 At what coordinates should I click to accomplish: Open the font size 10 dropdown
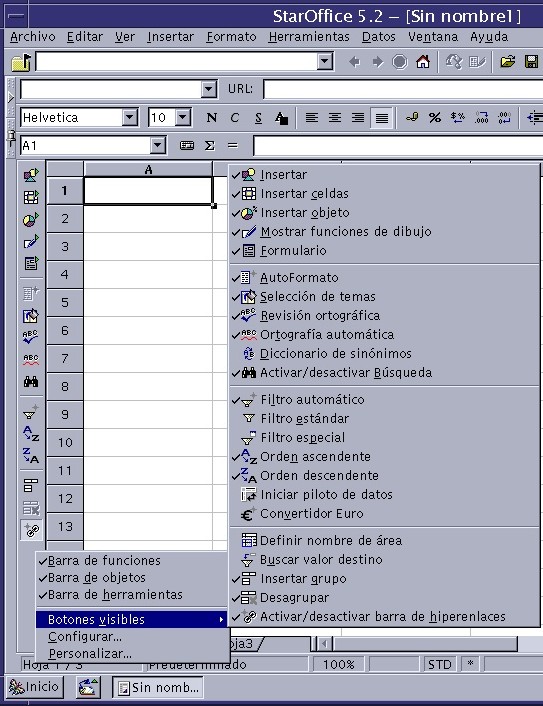point(182,118)
